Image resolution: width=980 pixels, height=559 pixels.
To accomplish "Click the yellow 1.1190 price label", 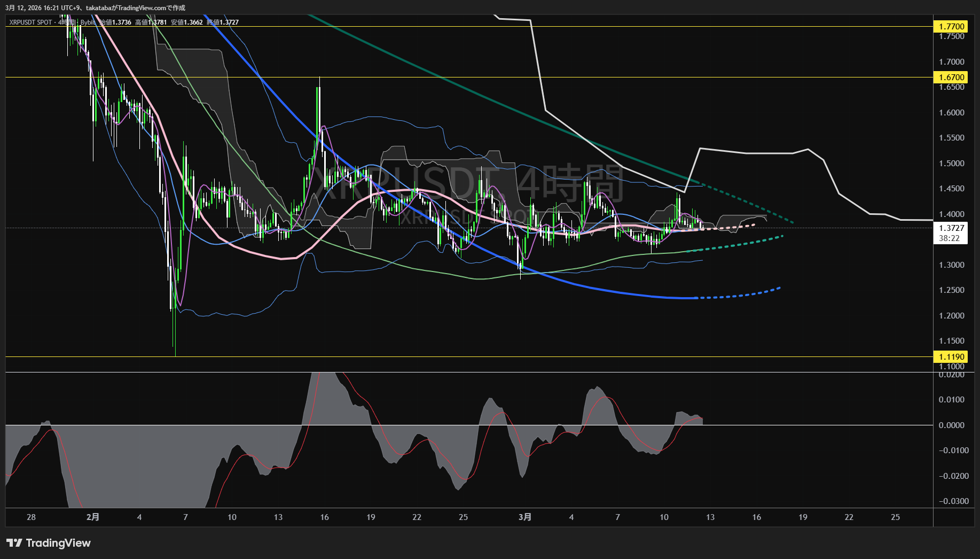I will tap(952, 356).
